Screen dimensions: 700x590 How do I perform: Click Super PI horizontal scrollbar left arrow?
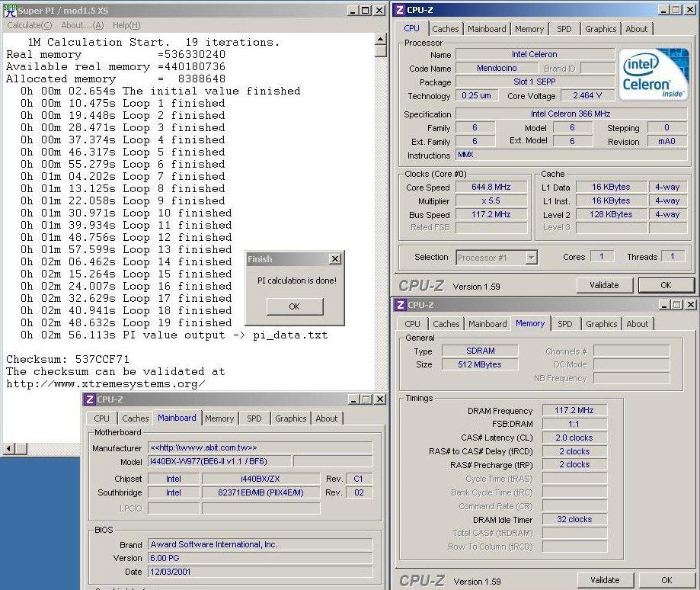[9, 448]
